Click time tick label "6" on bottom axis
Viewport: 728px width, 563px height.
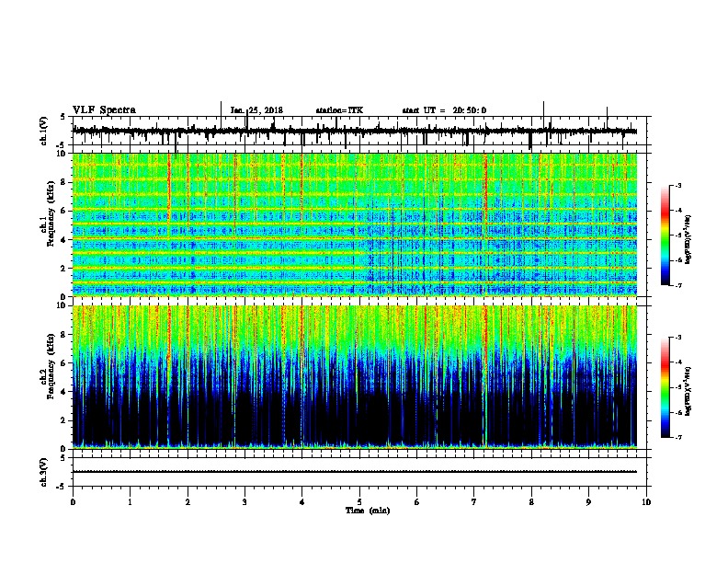(x=417, y=502)
